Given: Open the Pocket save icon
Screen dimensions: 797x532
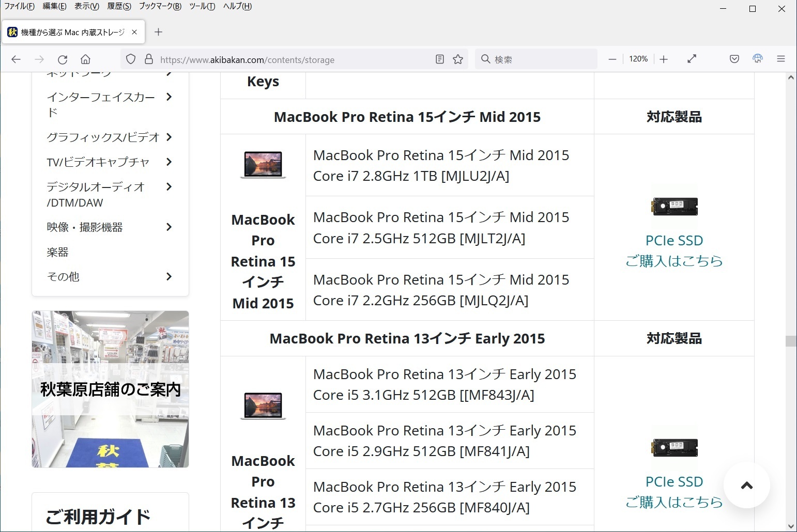Looking at the screenshot, I should point(734,59).
